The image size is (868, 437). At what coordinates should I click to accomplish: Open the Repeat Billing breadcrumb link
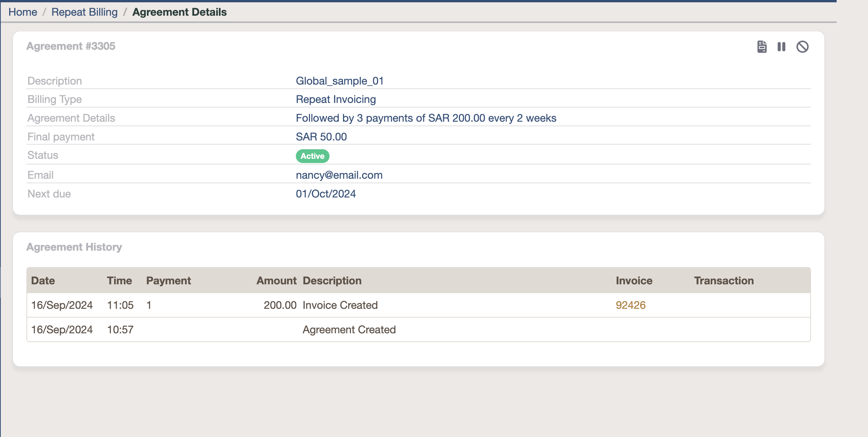pyautogui.click(x=85, y=12)
